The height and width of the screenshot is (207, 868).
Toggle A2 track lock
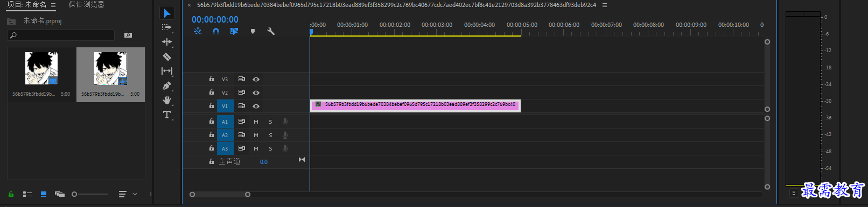click(212, 135)
